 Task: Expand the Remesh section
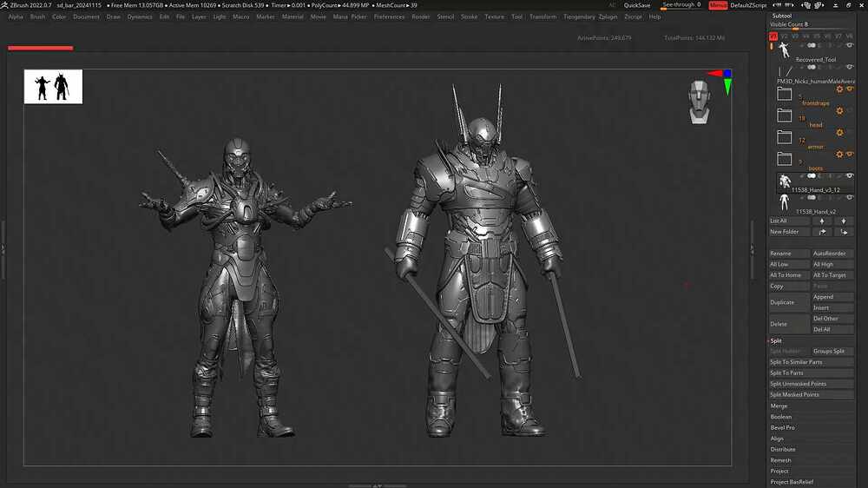[780, 460]
